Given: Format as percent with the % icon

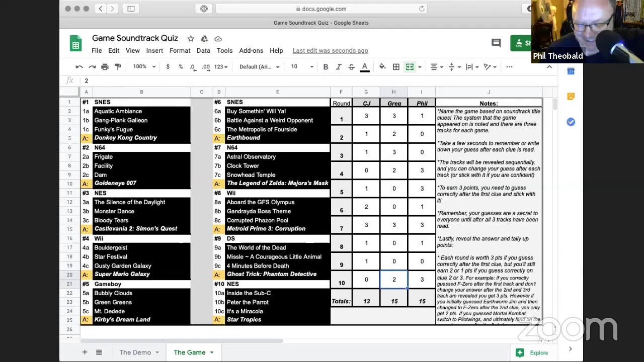Looking at the screenshot, I should coord(181,67).
